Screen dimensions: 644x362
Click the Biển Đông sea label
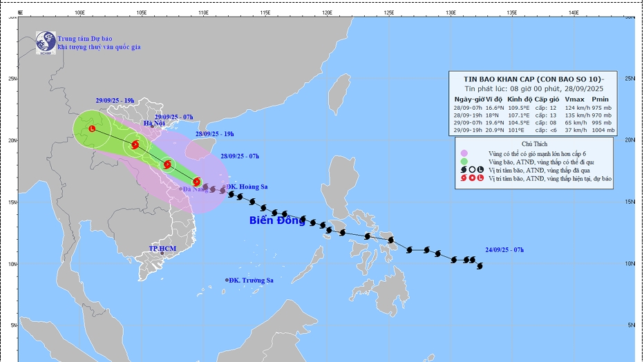pyautogui.click(x=277, y=221)
